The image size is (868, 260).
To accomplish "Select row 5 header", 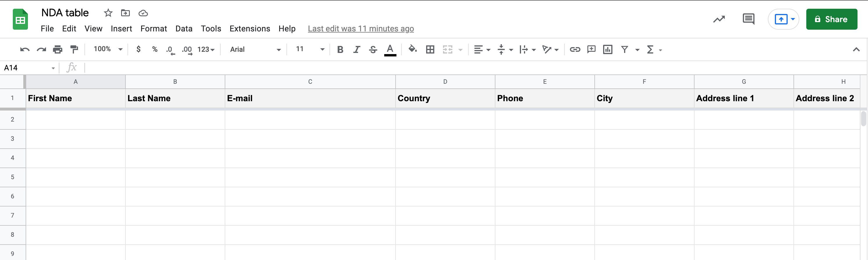I will pyautogui.click(x=13, y=177).
